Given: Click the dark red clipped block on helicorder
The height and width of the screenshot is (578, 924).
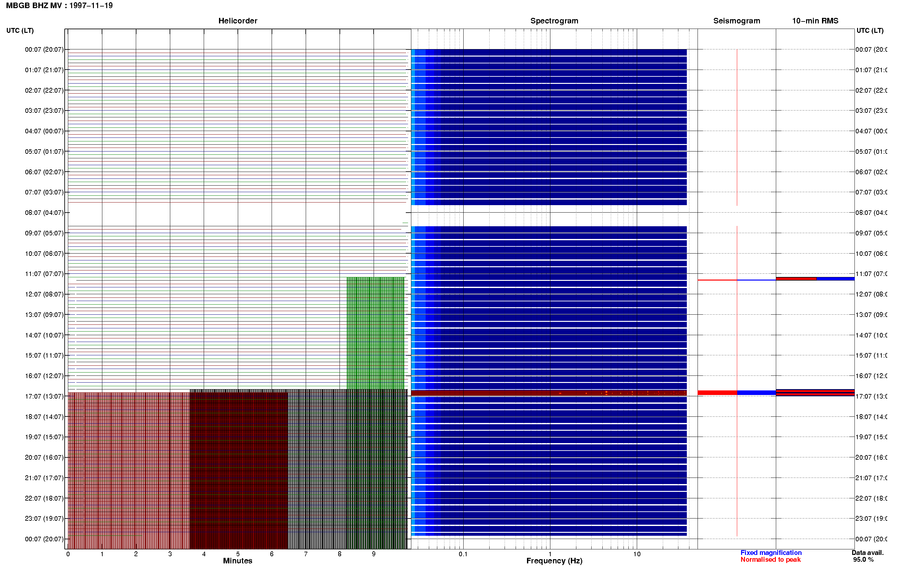Looking at the screenshot, I should pyautogui.click(x=238, y=471).
